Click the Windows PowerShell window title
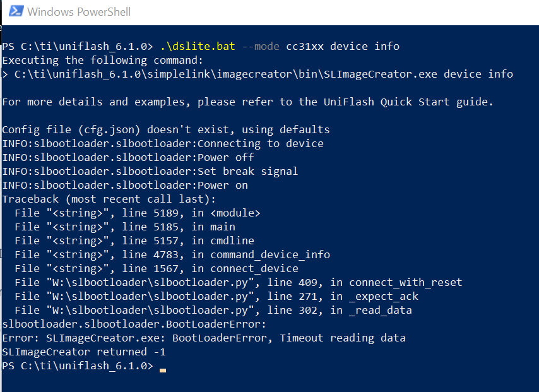The height and width of the screenshot is (392, 539). tap(79, 11)
